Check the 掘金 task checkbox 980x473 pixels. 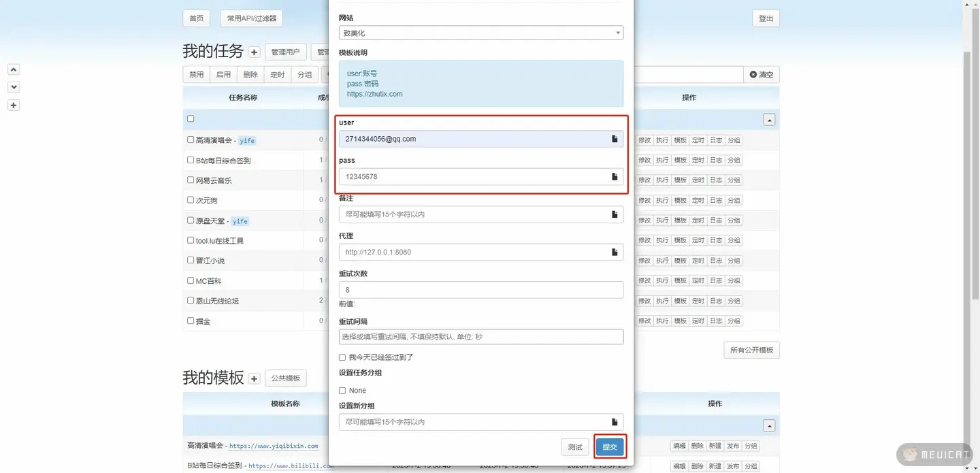(191, 320)
